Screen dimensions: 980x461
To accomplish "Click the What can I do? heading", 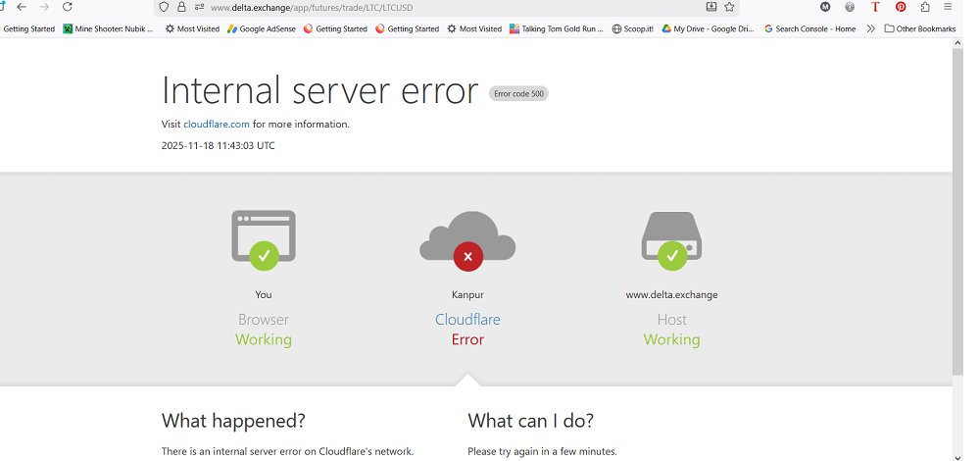I will 530,421.
